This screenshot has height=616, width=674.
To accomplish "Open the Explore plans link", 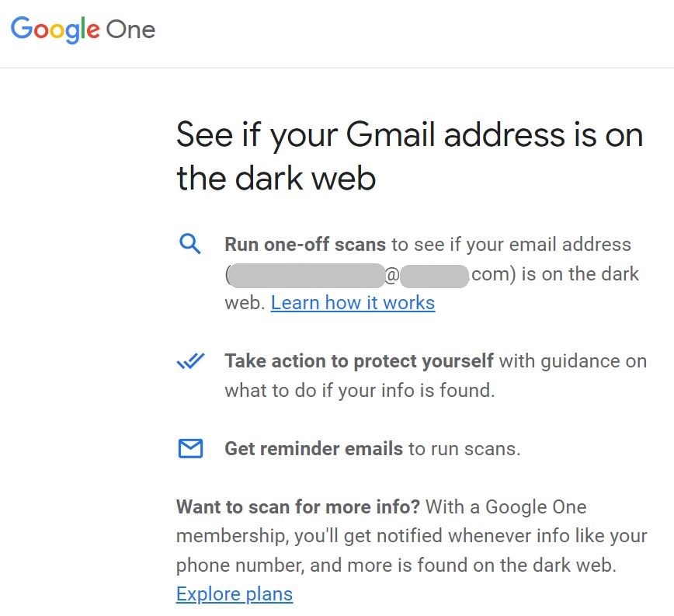I will [235, 594].
